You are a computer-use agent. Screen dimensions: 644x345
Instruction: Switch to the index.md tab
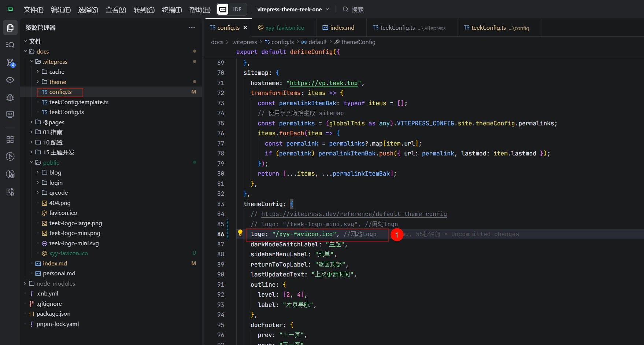tap(342, 28)
